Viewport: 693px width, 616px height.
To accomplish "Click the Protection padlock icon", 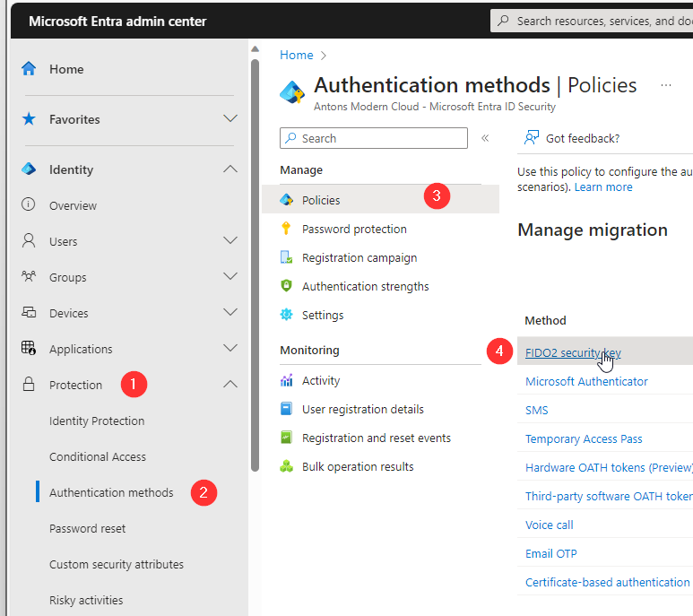I will (29, 384).
